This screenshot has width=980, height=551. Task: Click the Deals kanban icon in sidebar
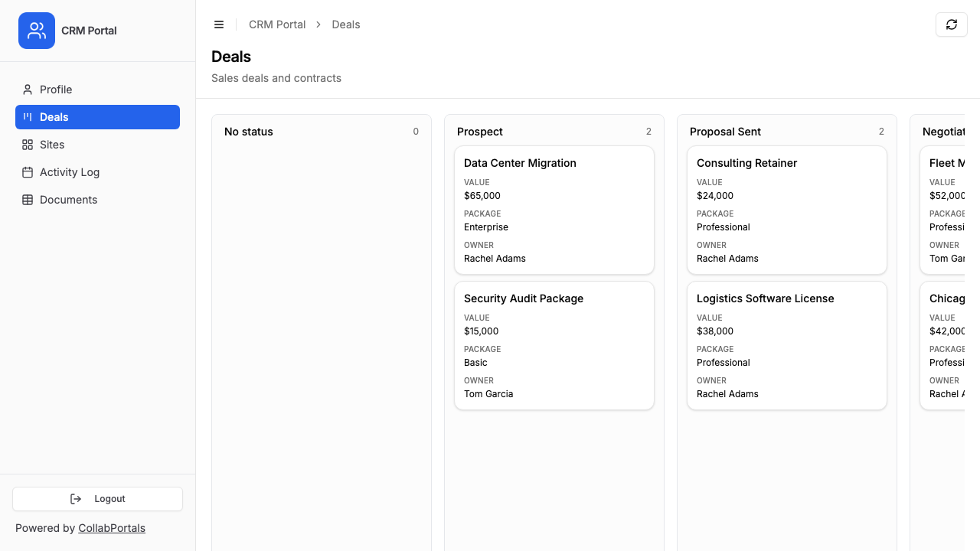(28, 117)
